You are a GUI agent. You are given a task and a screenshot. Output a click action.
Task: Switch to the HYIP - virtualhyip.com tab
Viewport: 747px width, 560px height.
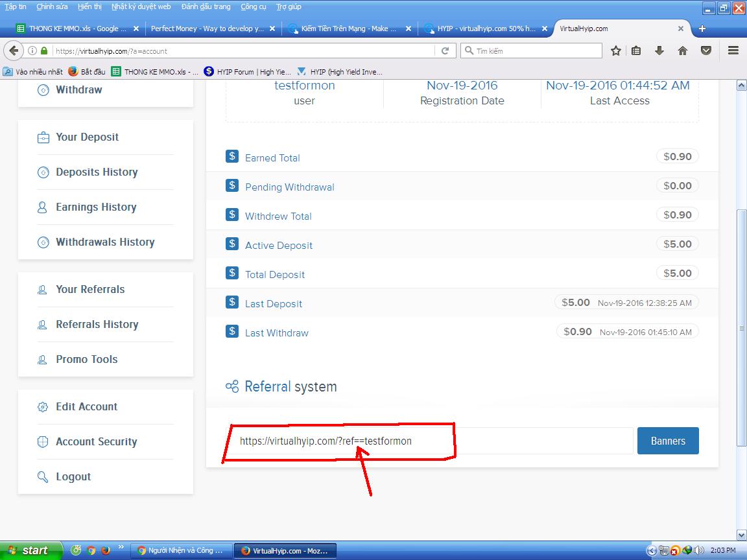pos(485,29)
